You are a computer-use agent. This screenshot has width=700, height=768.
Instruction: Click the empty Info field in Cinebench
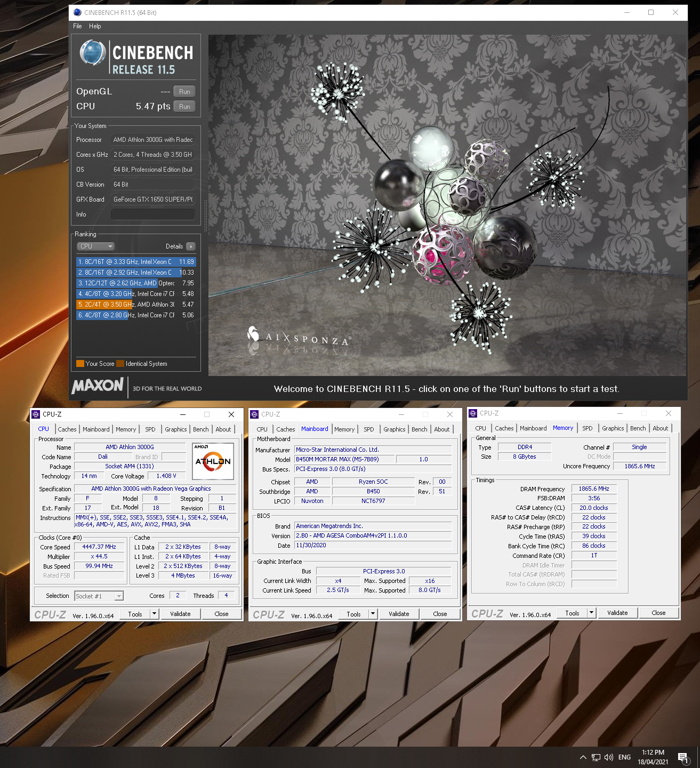click(x=152, y=214)
